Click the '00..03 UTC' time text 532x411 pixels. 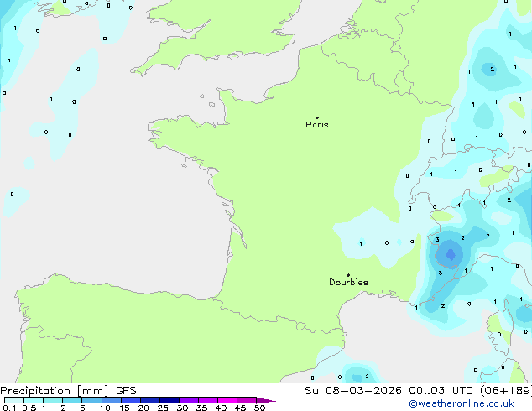point(441,391)
